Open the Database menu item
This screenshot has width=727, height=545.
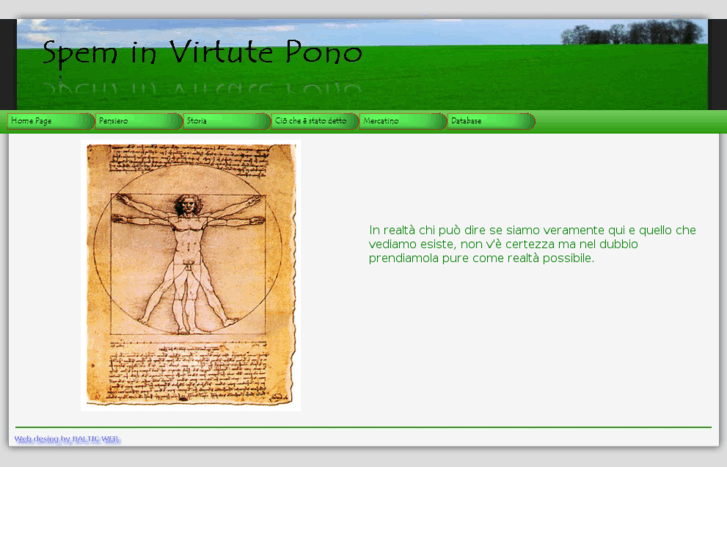click(491, 122)
